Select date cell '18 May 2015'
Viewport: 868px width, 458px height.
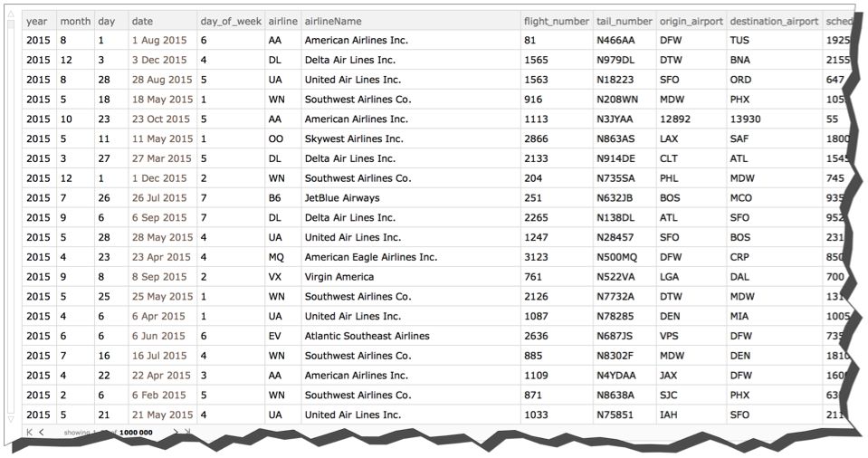coord(162,100)
